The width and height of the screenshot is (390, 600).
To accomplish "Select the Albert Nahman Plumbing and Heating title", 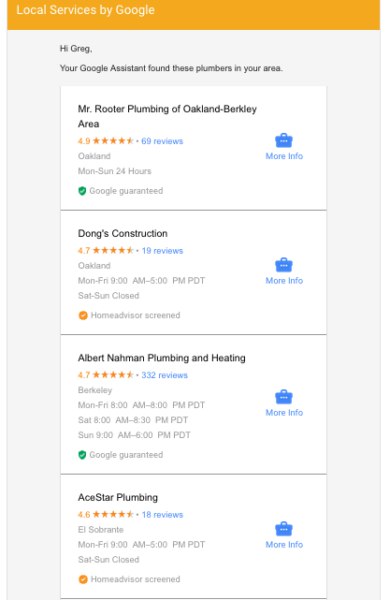I will click(162, 358).
